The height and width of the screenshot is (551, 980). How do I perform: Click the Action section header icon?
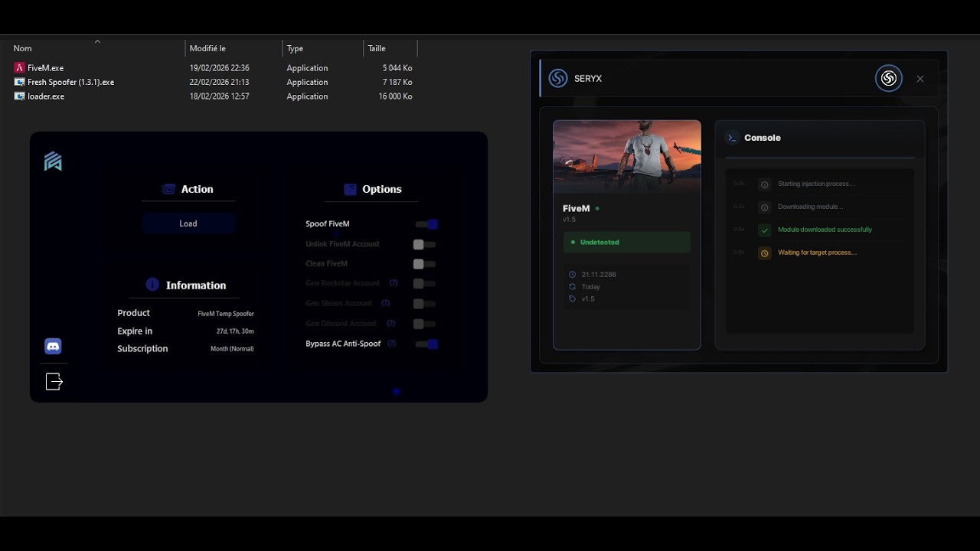[x=168, y=189]
